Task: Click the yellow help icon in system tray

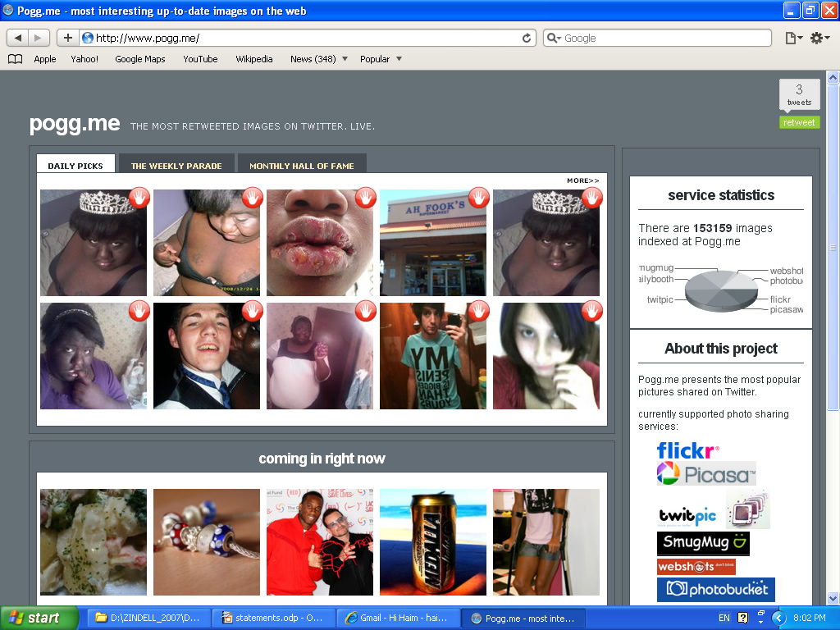Action: [x=742, y=618]
